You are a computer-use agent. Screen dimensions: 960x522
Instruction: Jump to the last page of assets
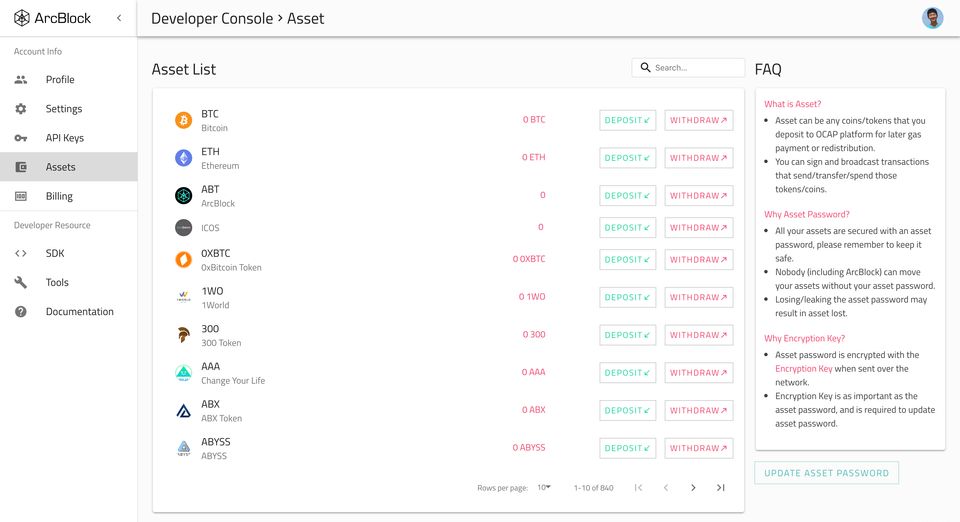(720, 488)
